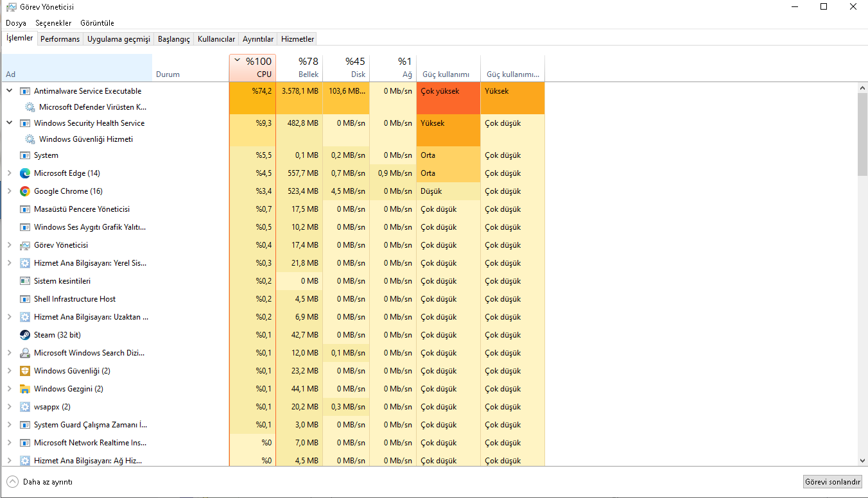Expand the Google Chrome (16) process group
The height and width of the screenshot is (498, 868).
click(x=9, y=191)
